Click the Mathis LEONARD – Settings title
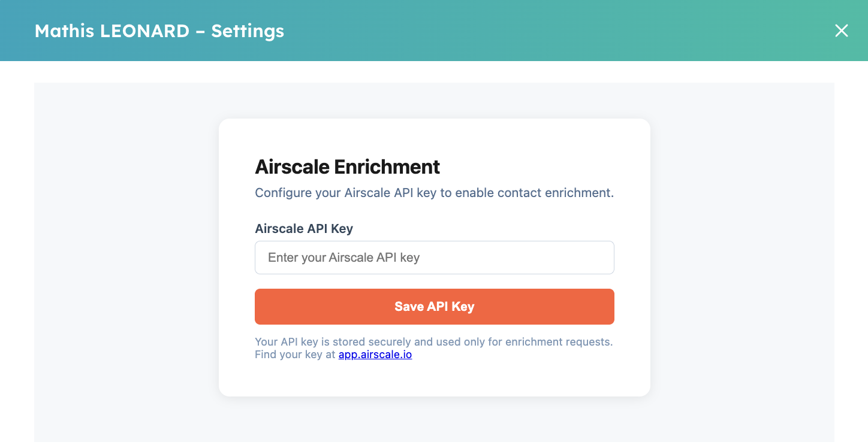 coord(159,31)
